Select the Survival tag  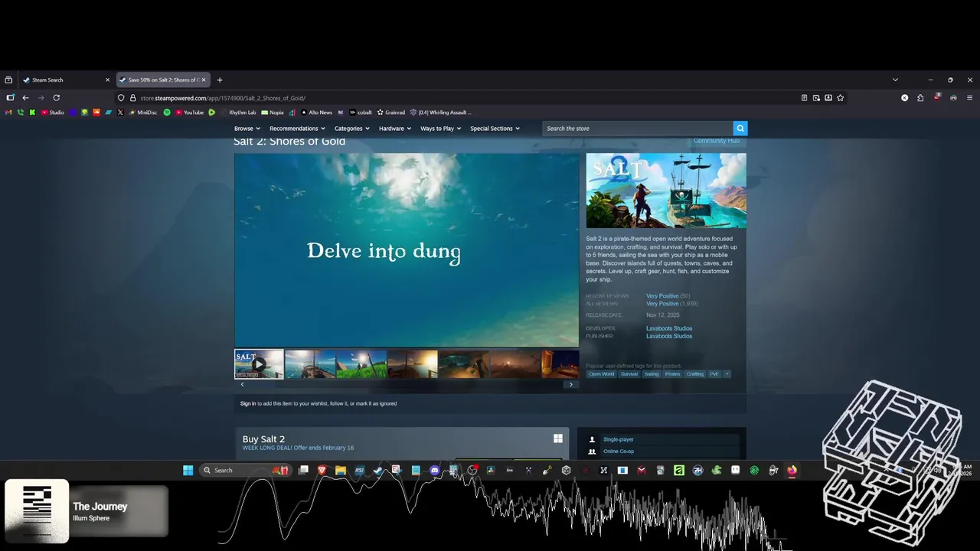point(629,374)
